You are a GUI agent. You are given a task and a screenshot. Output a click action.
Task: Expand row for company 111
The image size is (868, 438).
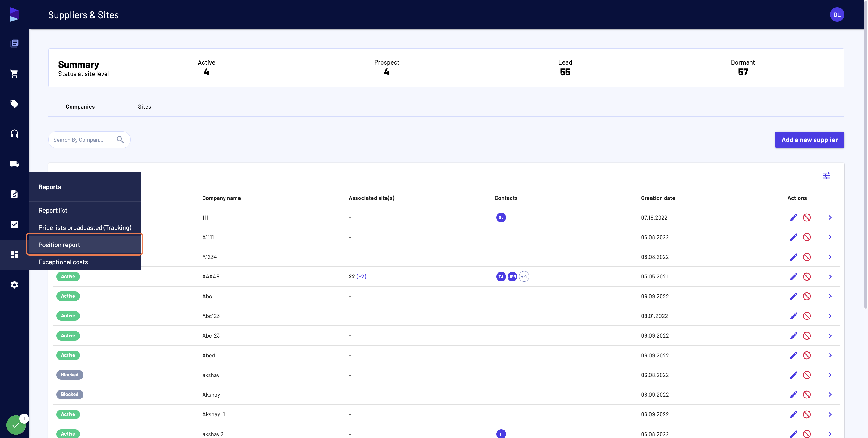coord(830,217)
